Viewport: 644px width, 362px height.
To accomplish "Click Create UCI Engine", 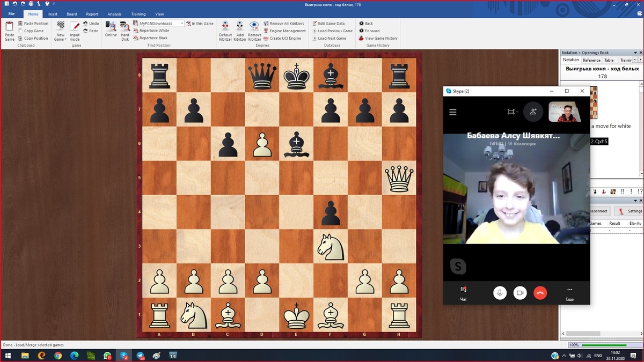I will (282, 39).
